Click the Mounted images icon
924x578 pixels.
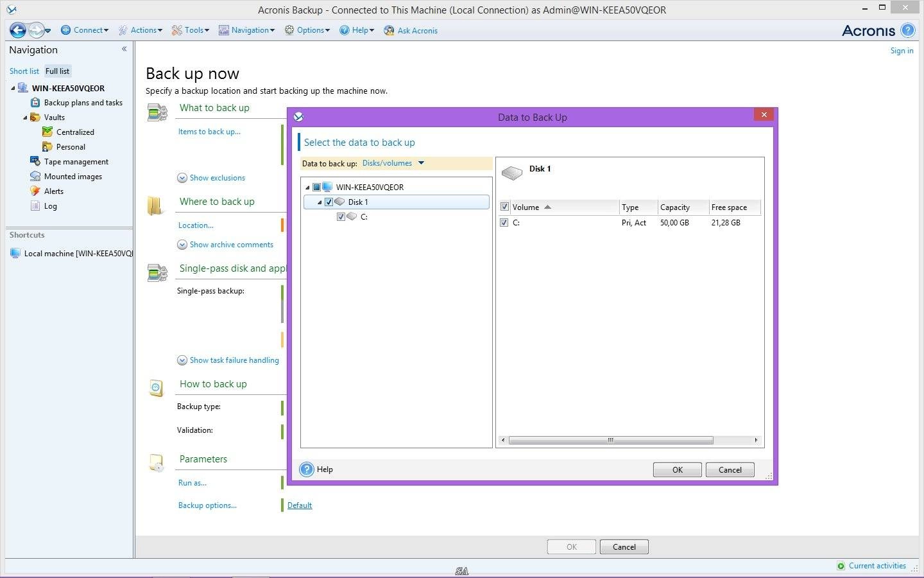35,177
